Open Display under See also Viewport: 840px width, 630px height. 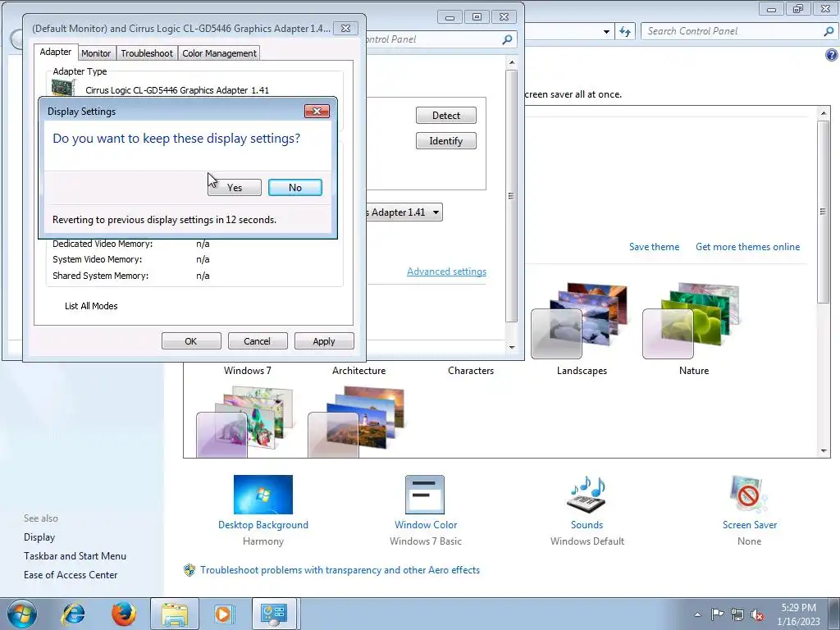coord(39,536)
